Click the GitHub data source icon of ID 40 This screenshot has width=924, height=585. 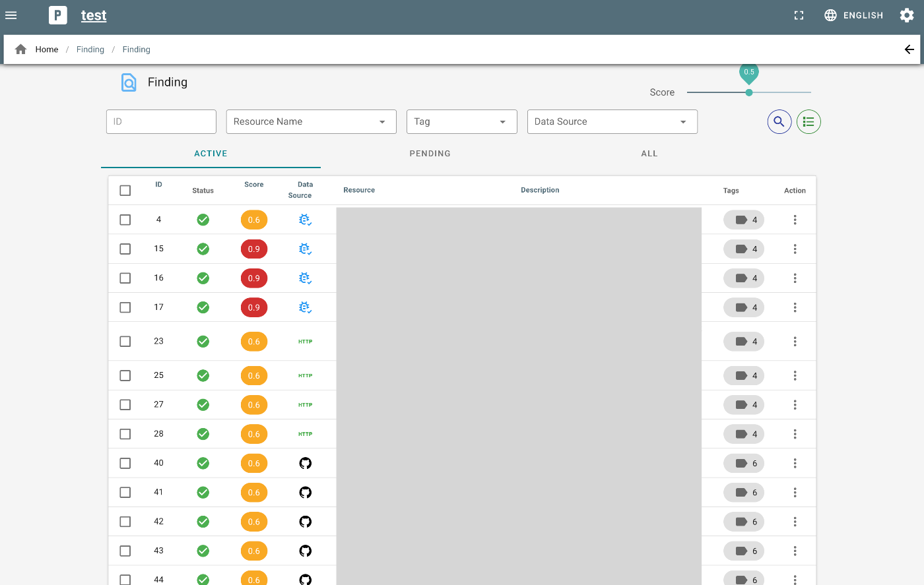coord(305,463)
